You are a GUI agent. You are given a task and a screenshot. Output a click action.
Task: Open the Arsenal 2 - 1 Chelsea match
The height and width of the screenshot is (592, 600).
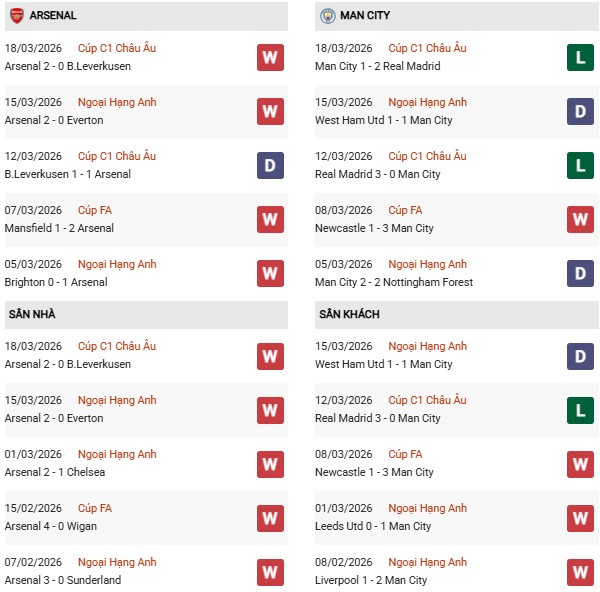[55, 472]
